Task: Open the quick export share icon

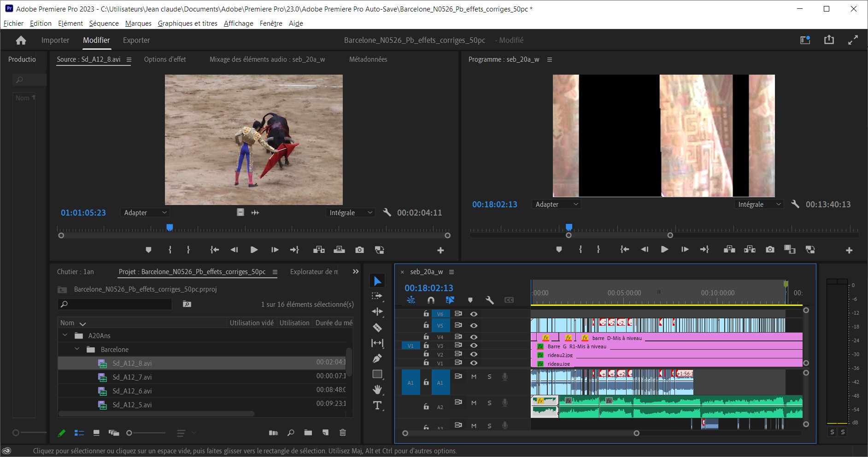Action: point(829,40)
